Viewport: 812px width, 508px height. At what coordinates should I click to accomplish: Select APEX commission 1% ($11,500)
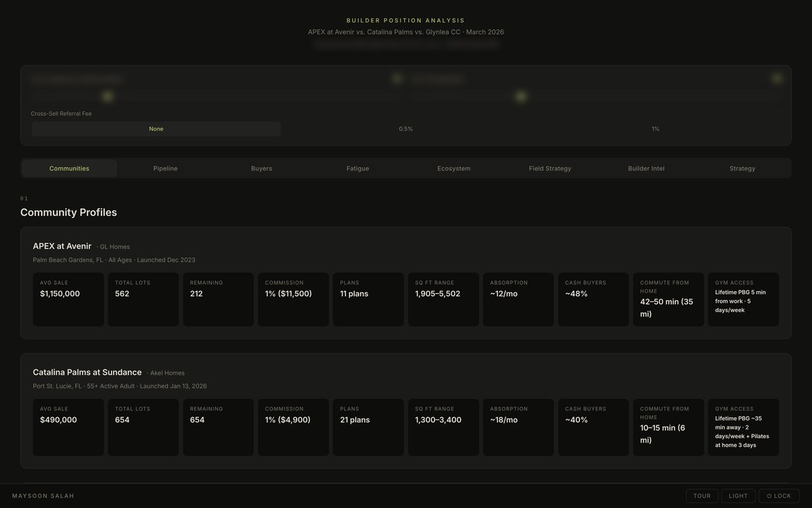tap(289, 294)
